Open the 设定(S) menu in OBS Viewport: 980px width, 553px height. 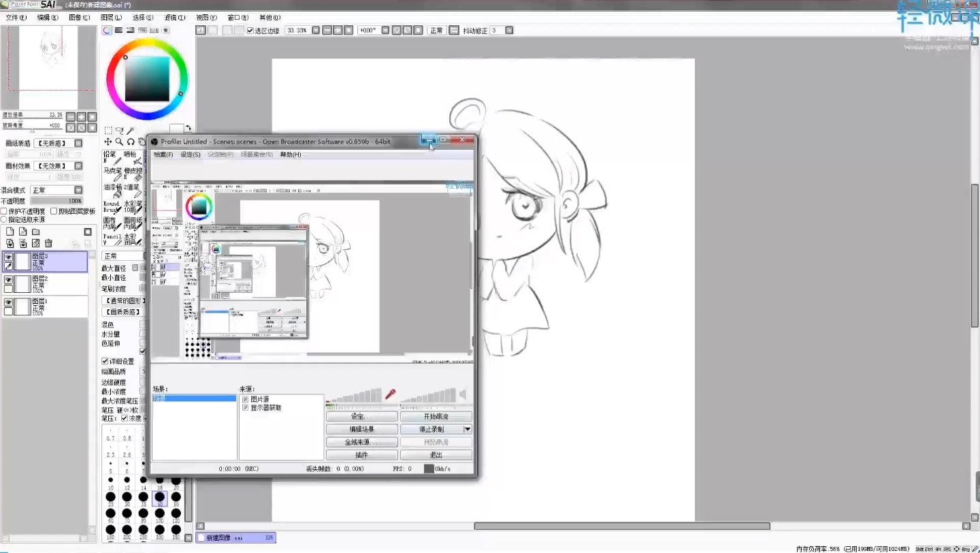[x=191, y=155]
